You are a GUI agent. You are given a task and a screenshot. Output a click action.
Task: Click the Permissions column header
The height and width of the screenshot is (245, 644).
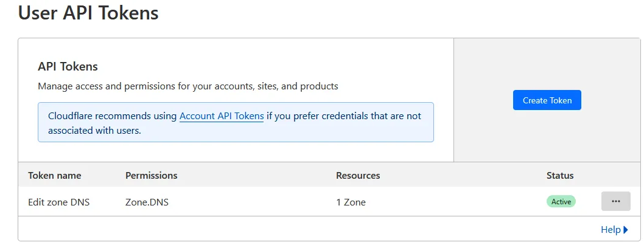pyautogui.click(x=151, y=176)
